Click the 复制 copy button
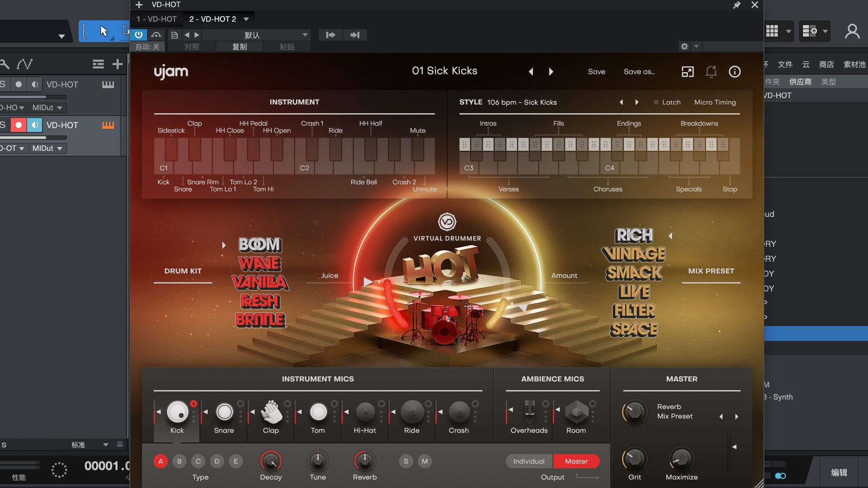 (240, 47)
